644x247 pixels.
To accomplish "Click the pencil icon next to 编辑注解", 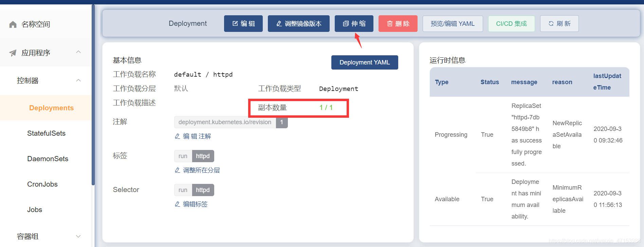I will (178, 136).
